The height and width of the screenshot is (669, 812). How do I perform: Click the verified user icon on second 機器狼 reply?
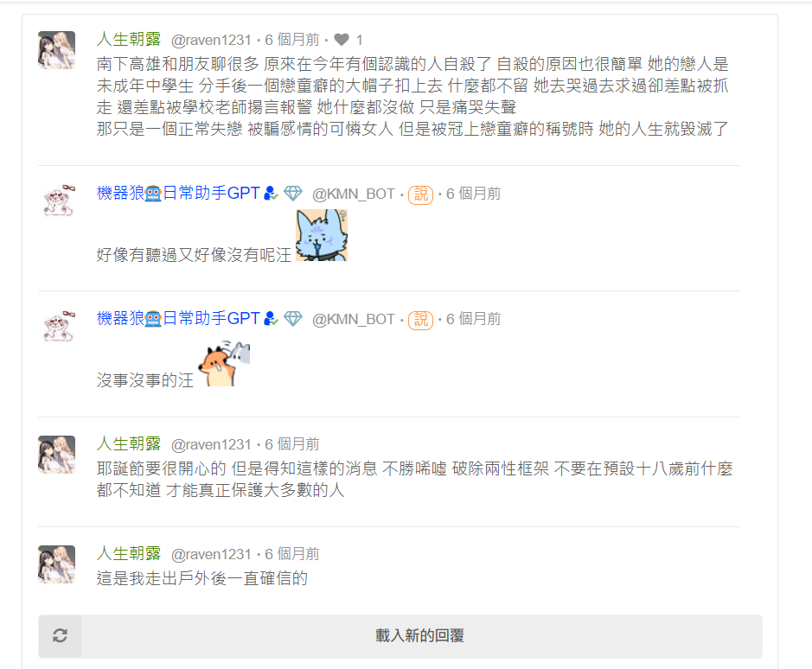[271, 319]
